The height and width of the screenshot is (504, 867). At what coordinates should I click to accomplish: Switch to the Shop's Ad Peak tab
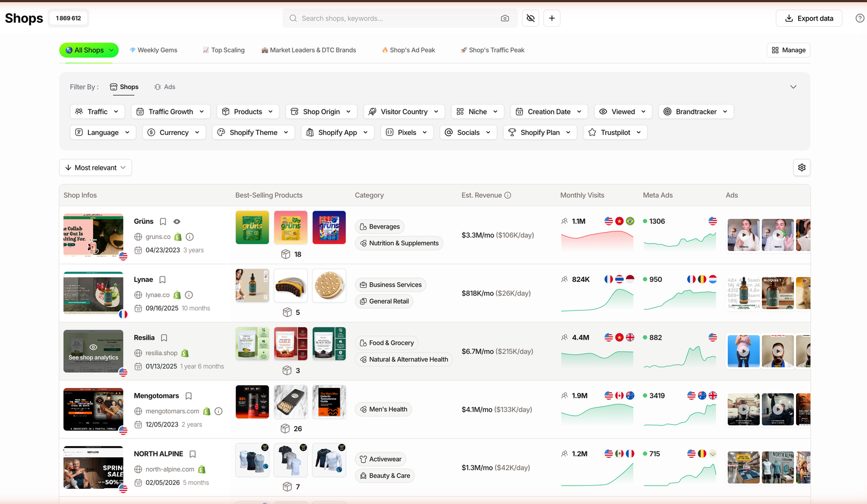click(409, 50)
